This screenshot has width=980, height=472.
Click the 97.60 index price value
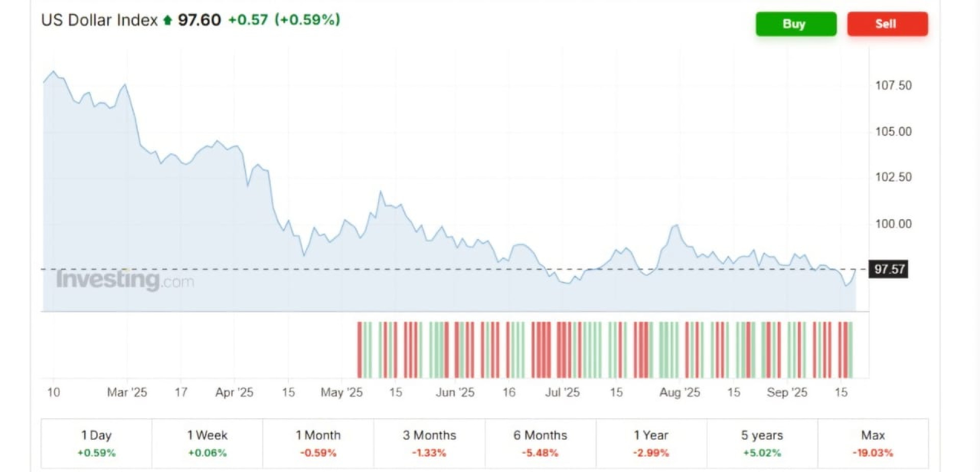coord(199,20)
